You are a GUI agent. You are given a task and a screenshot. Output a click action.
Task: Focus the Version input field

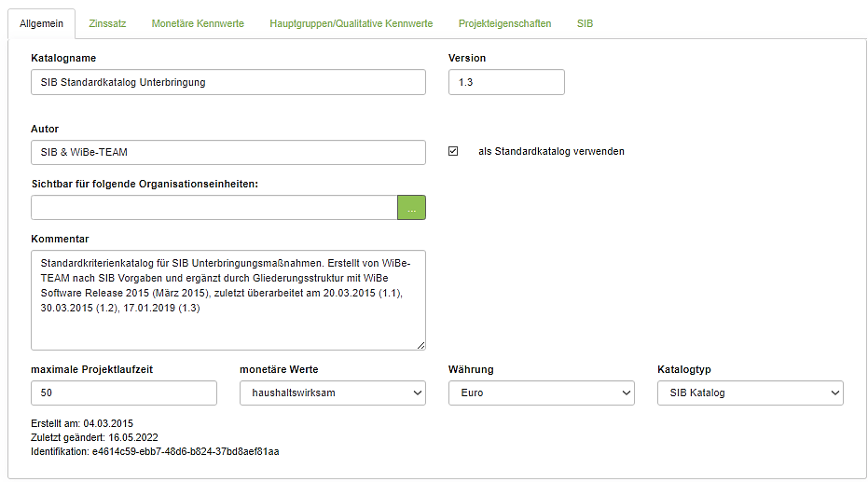tap(506, 82)
